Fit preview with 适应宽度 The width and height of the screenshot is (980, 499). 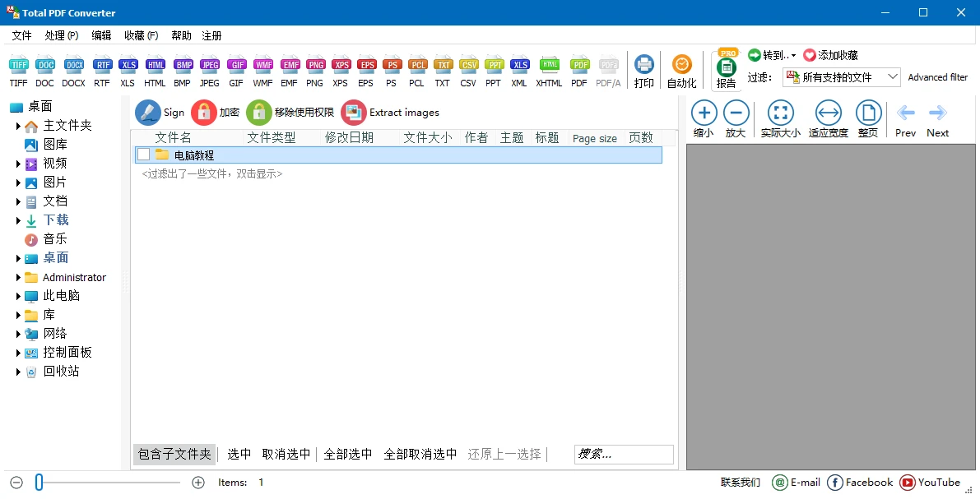828,119
